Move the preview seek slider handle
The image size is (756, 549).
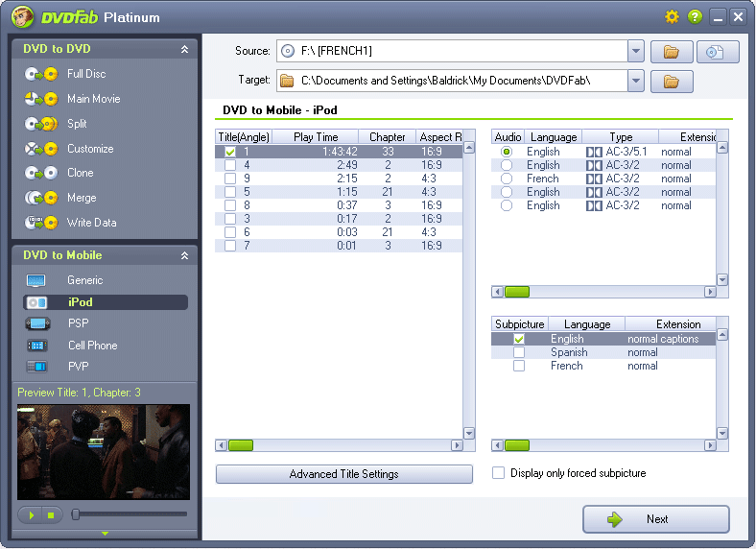(x=75, y=514)
